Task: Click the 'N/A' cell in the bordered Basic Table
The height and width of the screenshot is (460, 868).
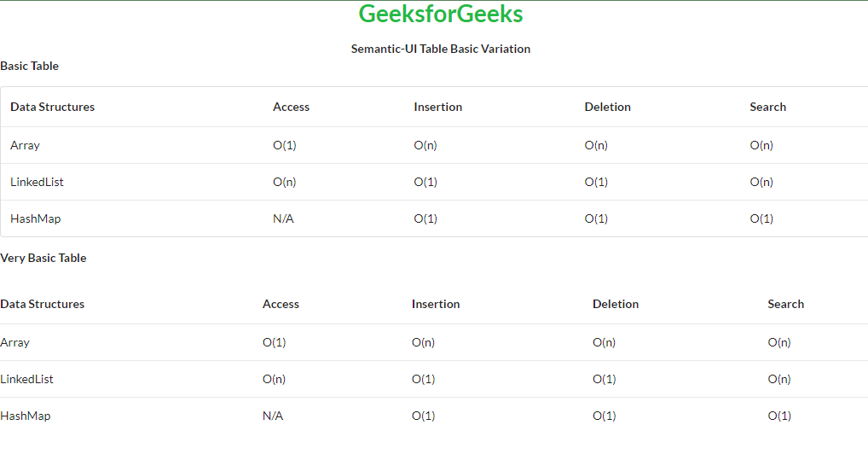Action: click(x=284, y=218)
